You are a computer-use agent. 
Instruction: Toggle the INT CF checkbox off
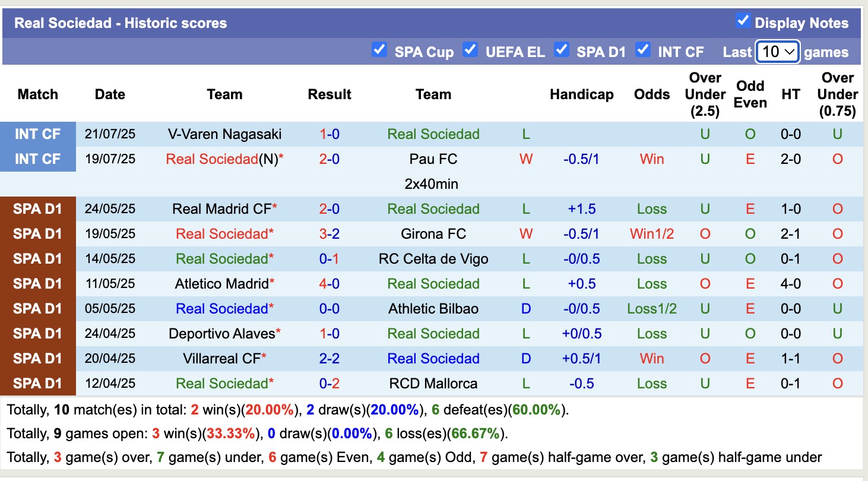[643, 50]
